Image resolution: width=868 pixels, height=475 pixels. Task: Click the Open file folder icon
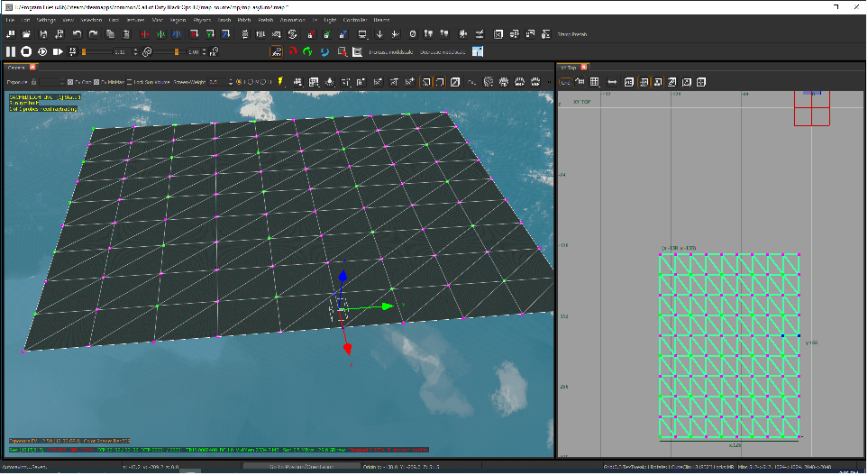click(x=26, y=34)
